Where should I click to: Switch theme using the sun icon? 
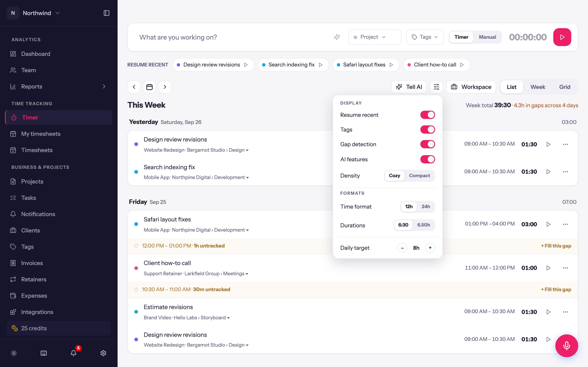[x=14, y=353]
